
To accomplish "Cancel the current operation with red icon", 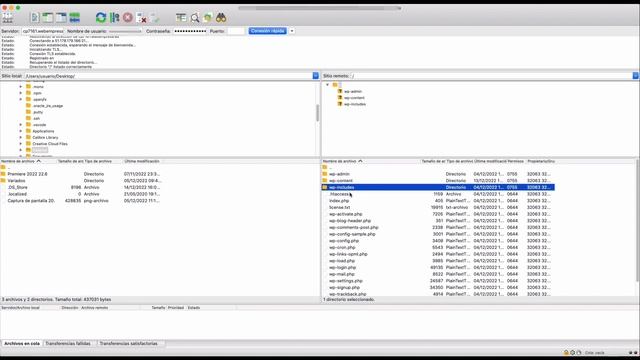I will tap(128, 18).
